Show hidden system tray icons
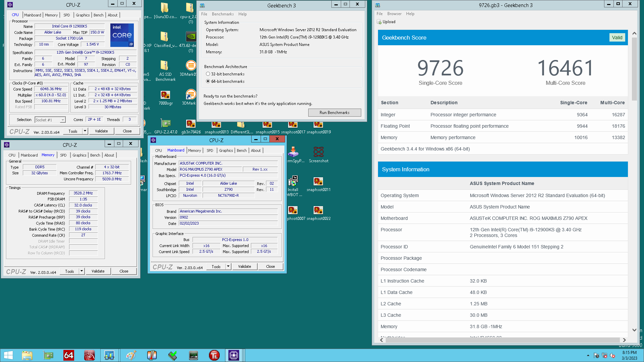Screen dimensions: 644x362 tap(588, 355)
